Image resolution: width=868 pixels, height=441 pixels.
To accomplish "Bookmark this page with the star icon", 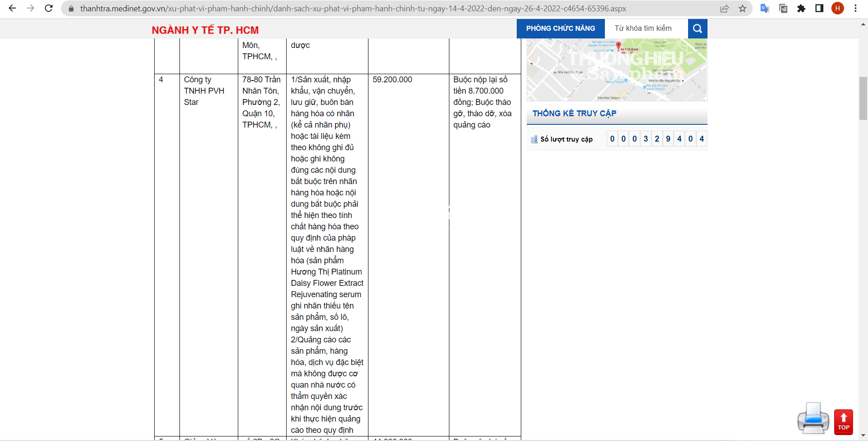I will 742,9.
